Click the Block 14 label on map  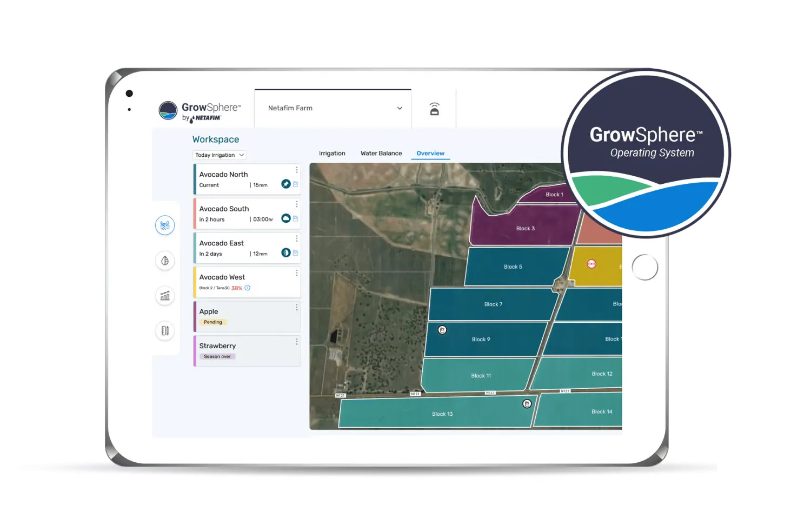click(602, 412)
